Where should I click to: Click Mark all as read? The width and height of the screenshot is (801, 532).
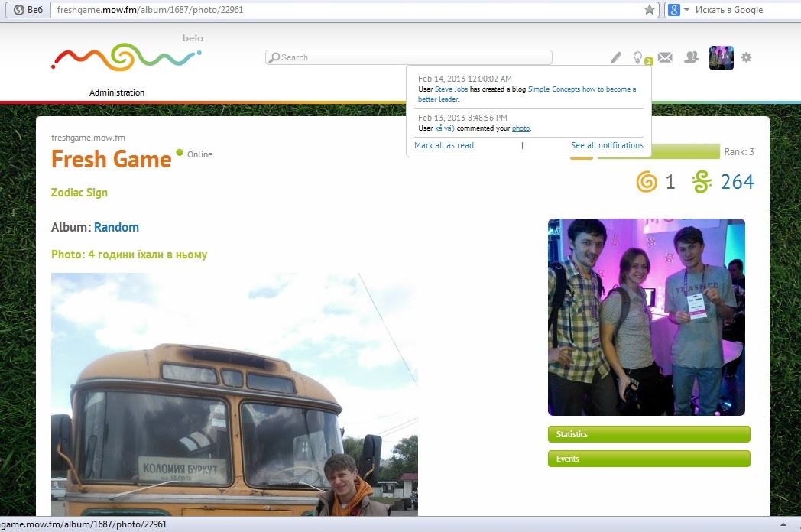[x=444, y=145]
